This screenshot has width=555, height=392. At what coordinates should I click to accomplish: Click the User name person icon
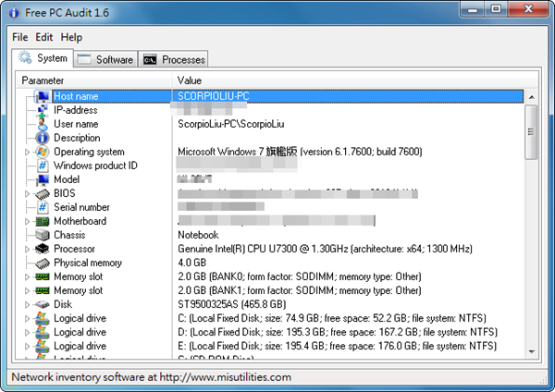pyautogui.click(x=43, y=124)
